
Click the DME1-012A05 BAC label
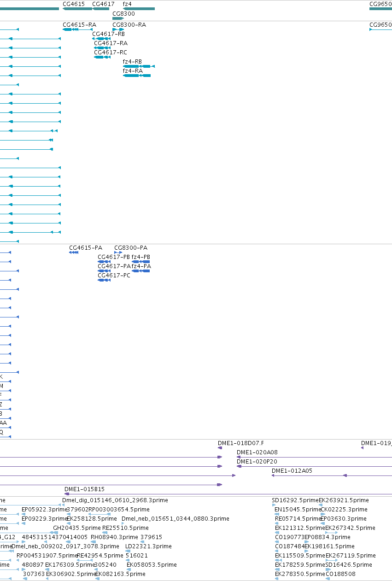coord(292,471)
